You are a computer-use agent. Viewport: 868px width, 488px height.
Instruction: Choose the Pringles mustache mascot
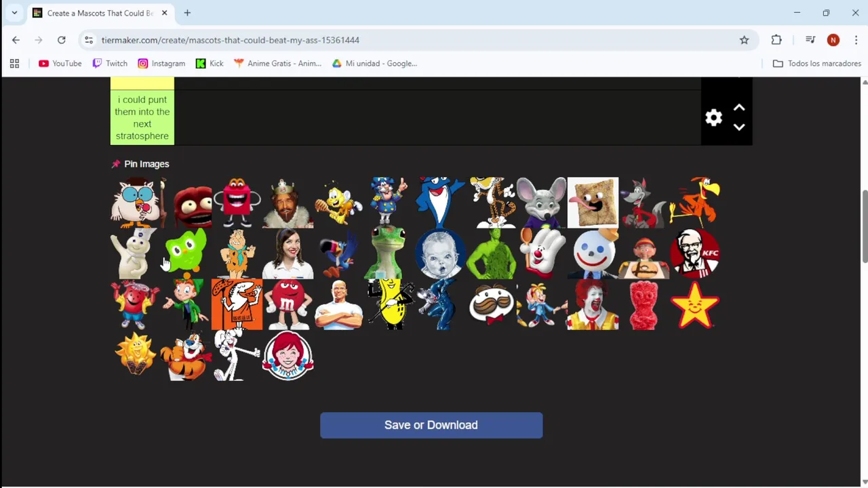click(492, 304)
